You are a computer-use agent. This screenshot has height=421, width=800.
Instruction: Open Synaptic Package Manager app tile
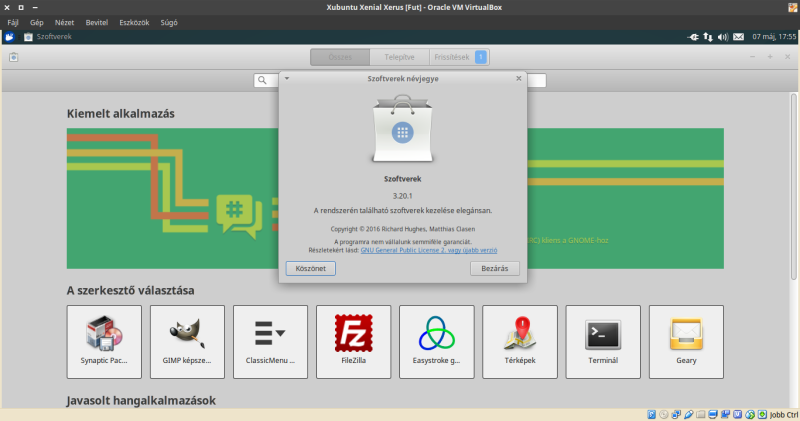(104, 342)
